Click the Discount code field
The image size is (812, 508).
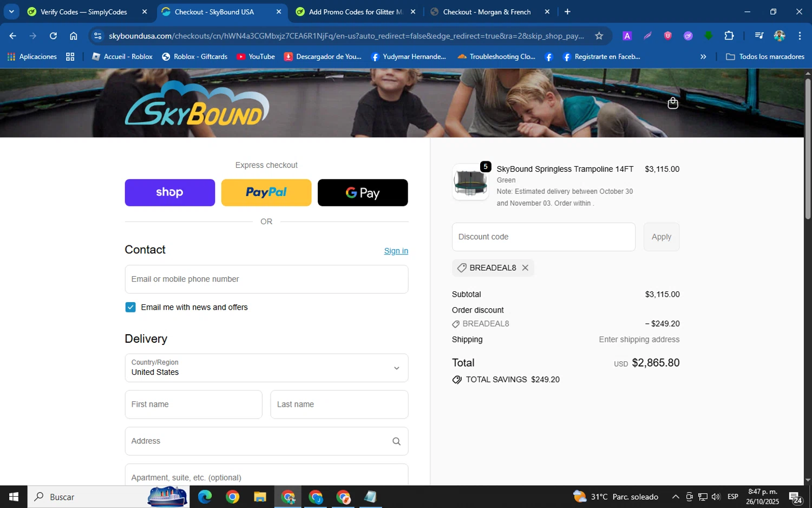pos(543,237)
